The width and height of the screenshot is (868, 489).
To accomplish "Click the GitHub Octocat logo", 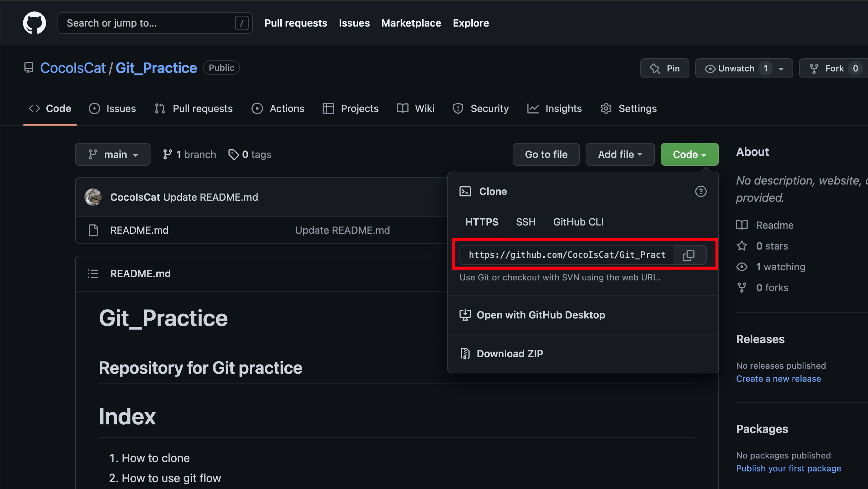I will pos(34,23).
